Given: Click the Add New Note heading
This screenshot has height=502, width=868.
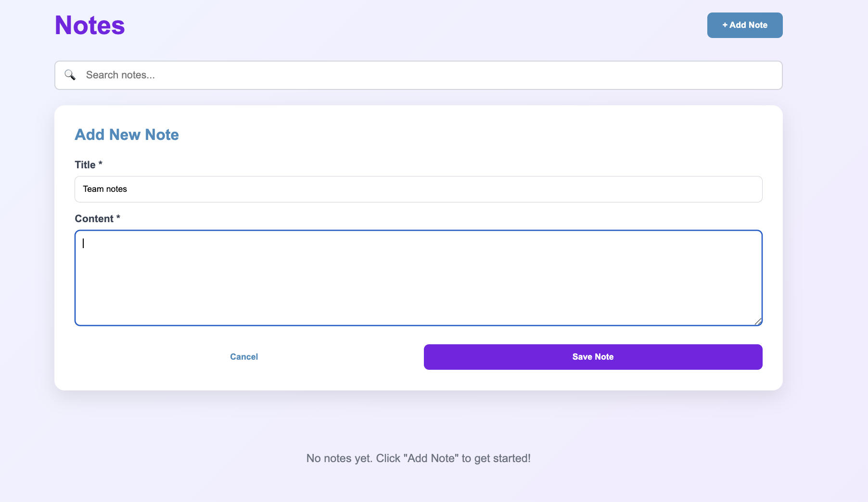Looking at the screenshot, I should coord(127,135).
